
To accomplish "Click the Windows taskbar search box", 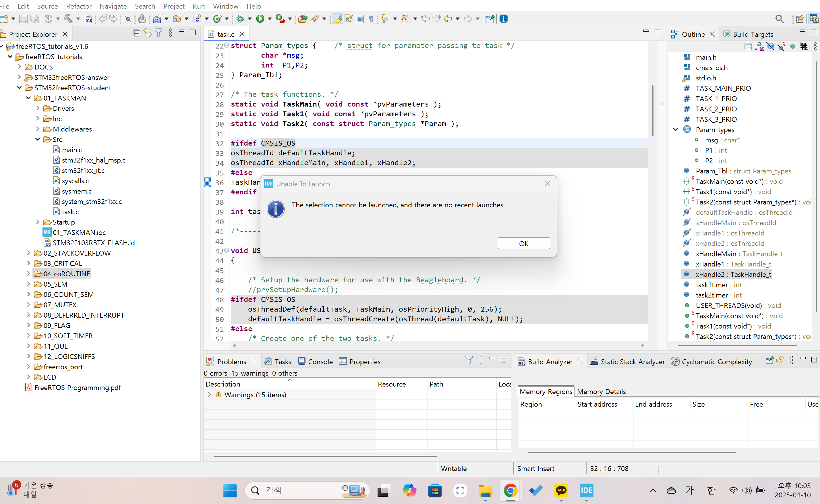I will 307,490.
